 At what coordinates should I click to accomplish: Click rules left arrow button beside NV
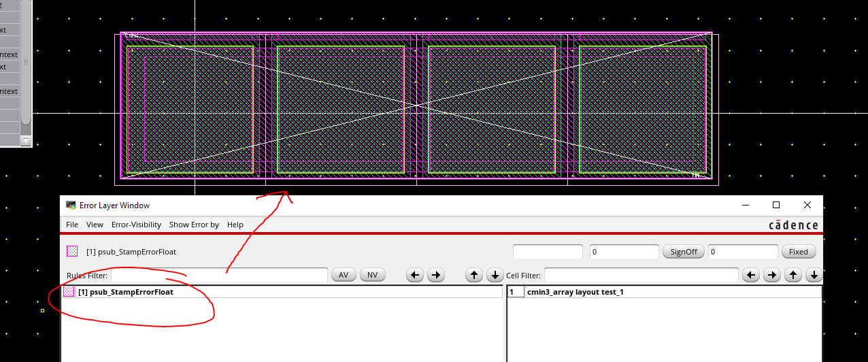pos(415,275)
